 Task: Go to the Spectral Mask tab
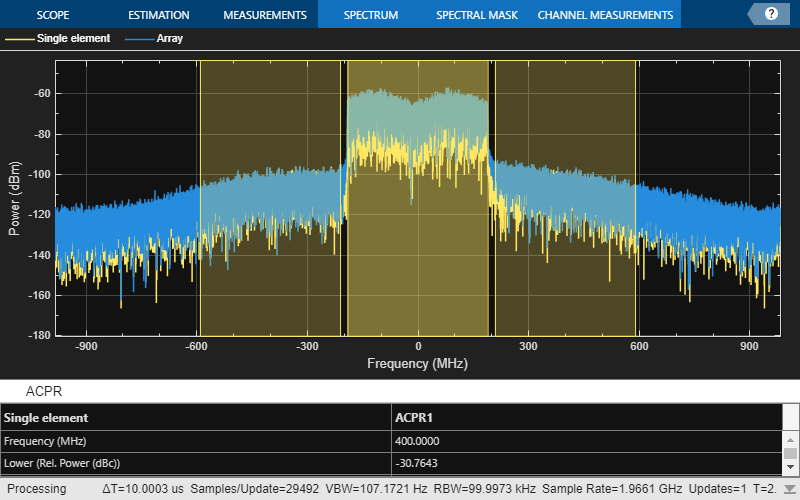[x=476, y=15]
